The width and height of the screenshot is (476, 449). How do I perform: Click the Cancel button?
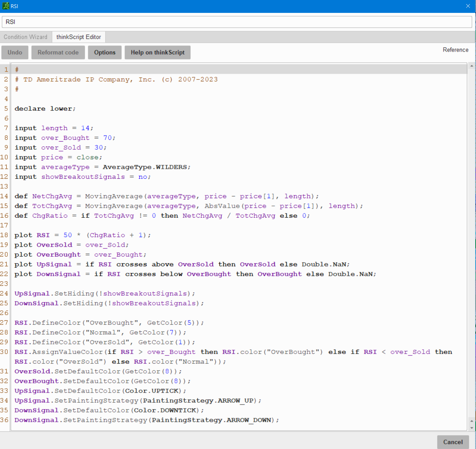coord(453,442)
